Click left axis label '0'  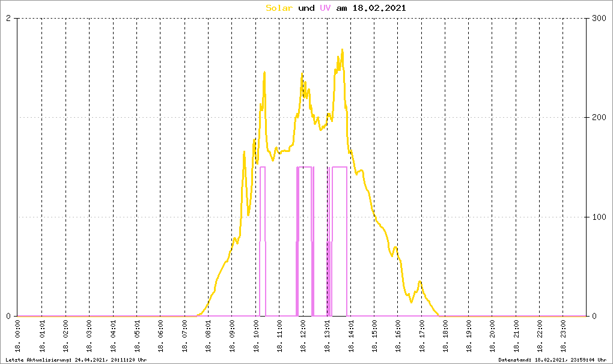pyautogui.click(x=8, y=316)
